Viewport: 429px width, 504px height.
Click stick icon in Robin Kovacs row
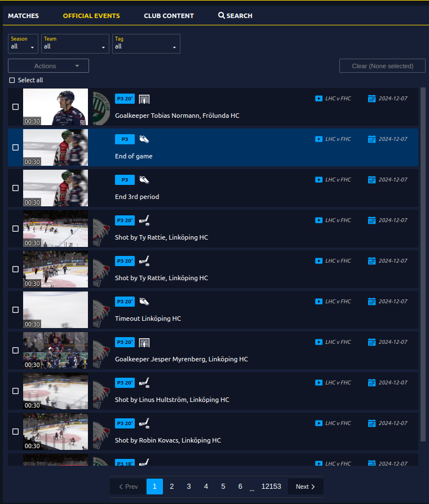(144, 423)
